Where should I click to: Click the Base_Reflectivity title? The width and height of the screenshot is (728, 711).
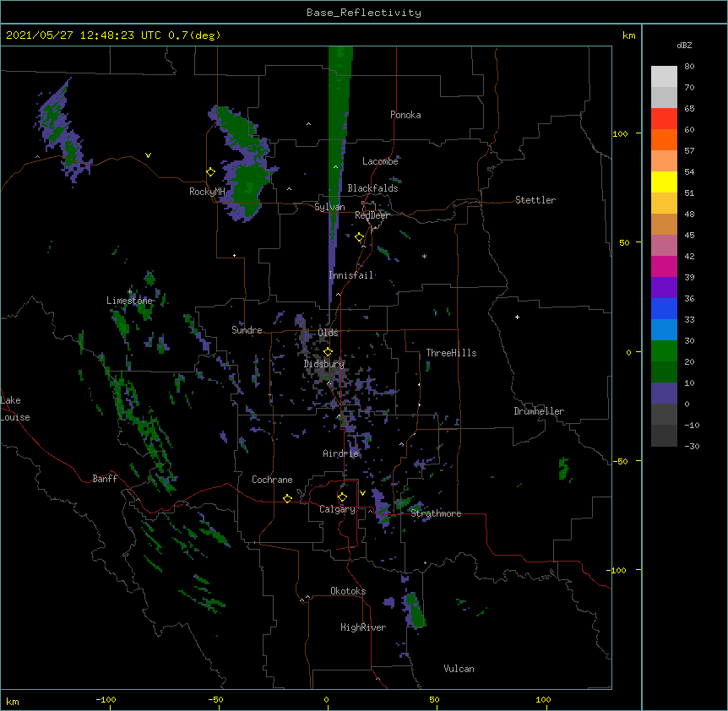click(364, 13)
